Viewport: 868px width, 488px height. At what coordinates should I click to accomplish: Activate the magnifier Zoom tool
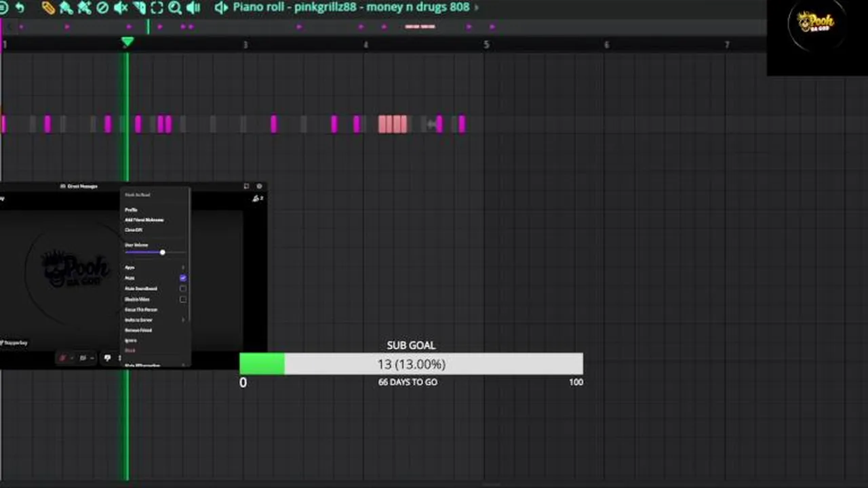tap(175, 7)
